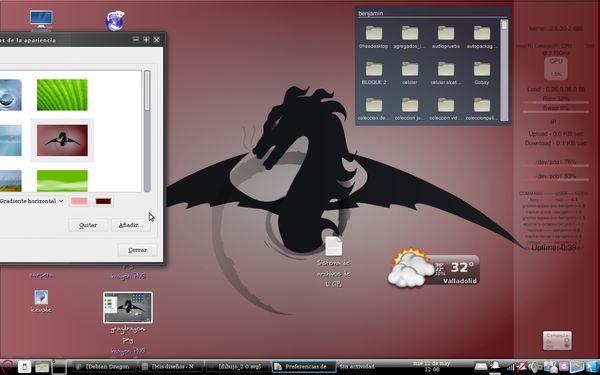Click the benjamin folder view scrollbar
The height and width of the screenshot is (375, 600).
pos(504,70)
